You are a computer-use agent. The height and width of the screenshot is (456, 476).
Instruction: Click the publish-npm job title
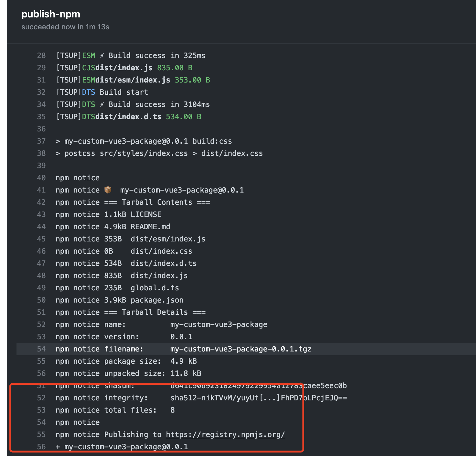tap(51, 14)
